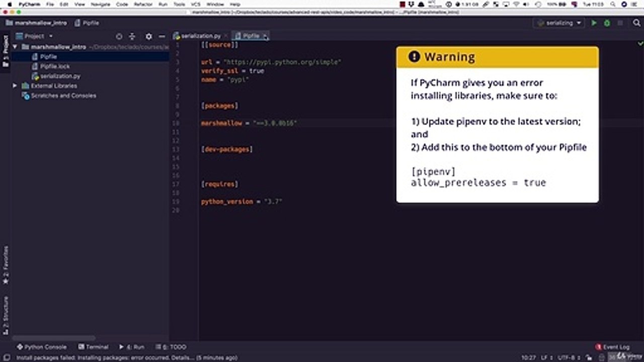Click the grey stop button in toolbar
This screenshot has width=644, height=362.
[x=620, y=23]
